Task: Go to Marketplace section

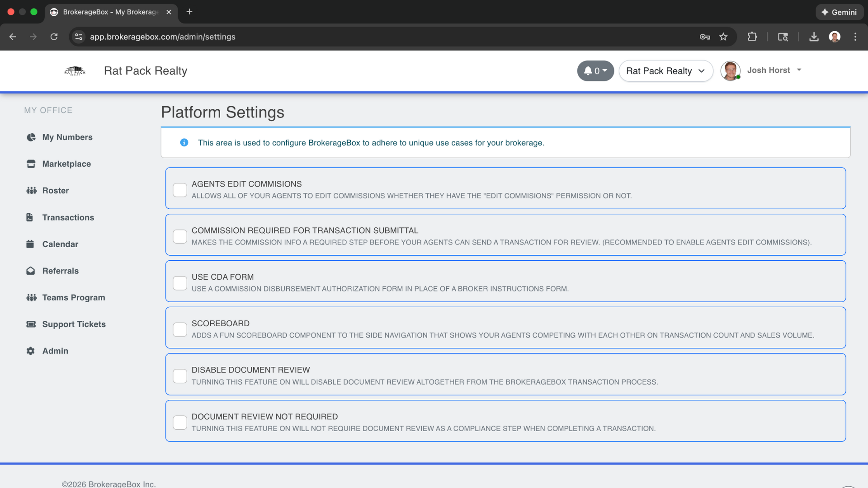Action: tap(66, 164)
